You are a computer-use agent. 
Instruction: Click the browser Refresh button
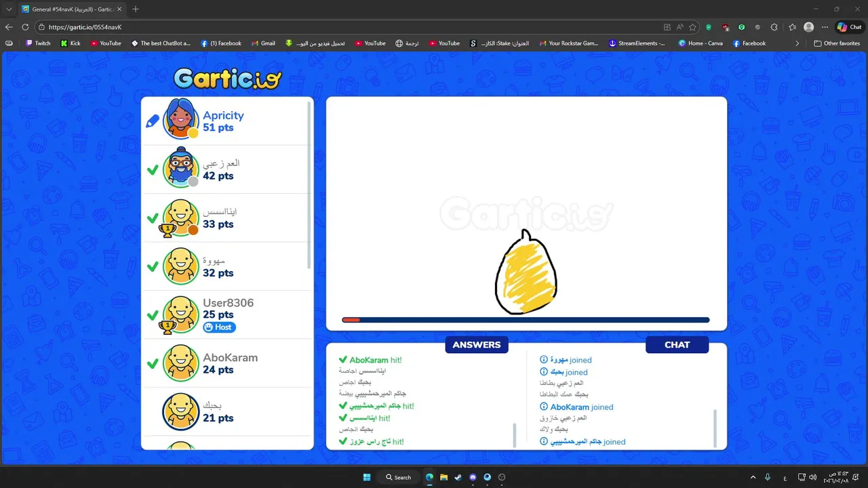tap(25, 27)
